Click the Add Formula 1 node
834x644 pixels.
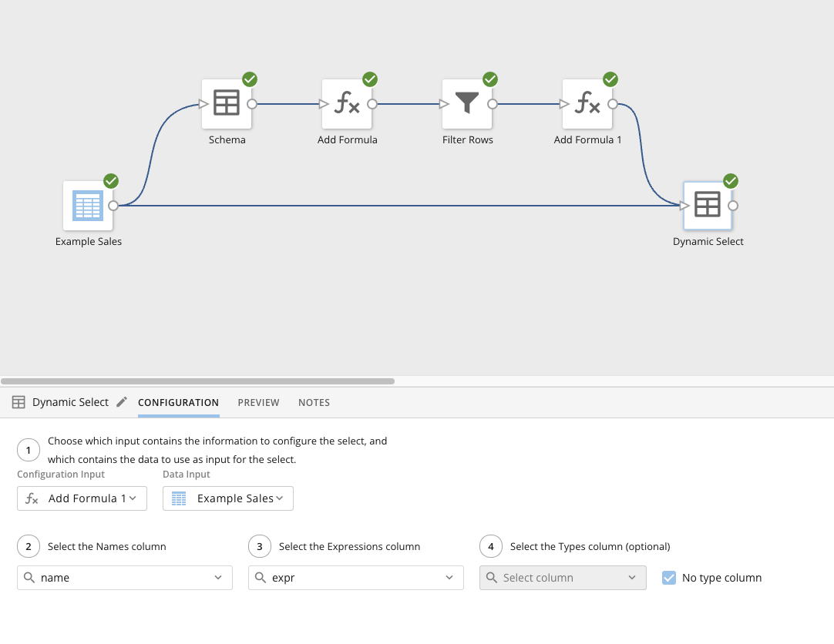(587, 104)
